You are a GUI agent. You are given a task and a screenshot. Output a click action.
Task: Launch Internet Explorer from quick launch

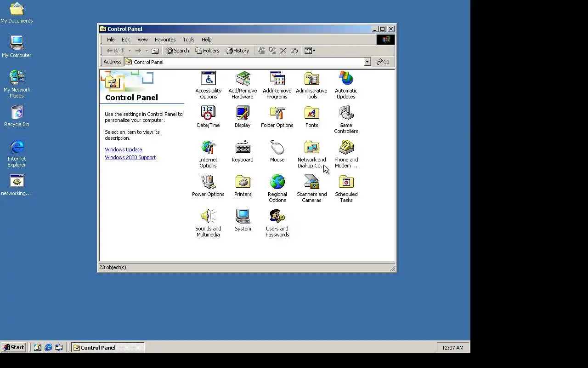48,347
